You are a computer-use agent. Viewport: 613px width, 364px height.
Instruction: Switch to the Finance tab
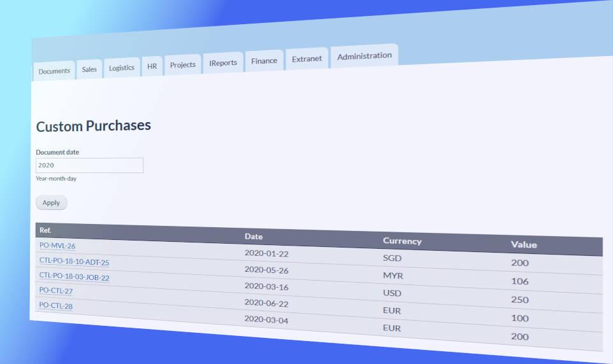[264, 60]
